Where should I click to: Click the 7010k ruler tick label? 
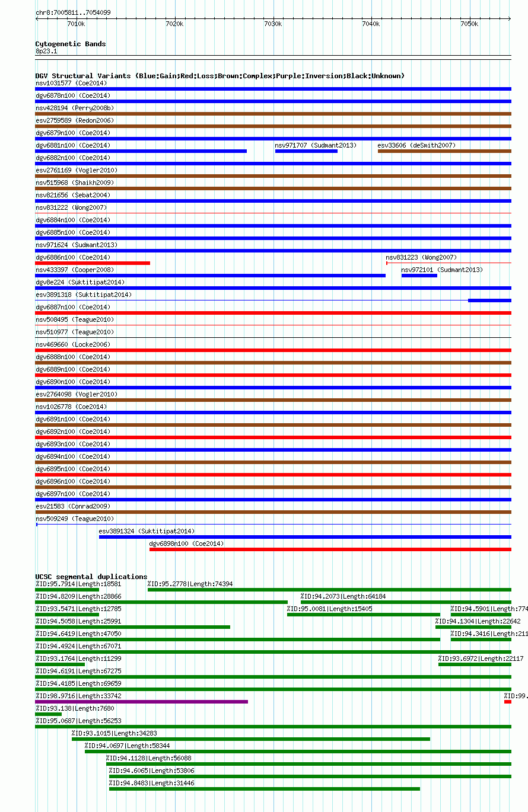(x=76, y=24)
